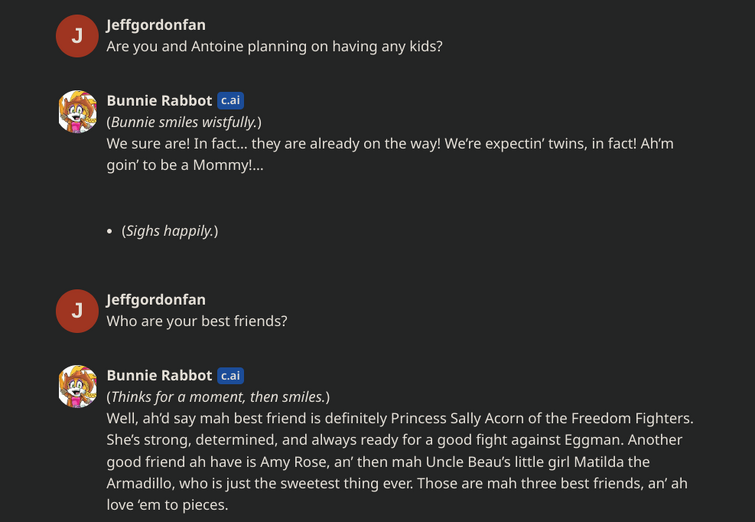Click the message 'Who are your best friends?'
The height and width of the screenshot is (522, 755).
(x=197, y=321)
